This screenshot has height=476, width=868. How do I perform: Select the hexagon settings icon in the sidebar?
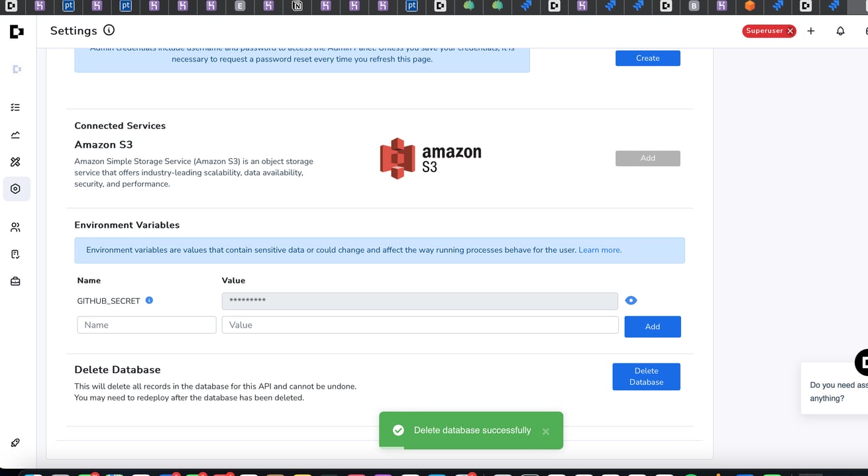(x=15, y=189)
